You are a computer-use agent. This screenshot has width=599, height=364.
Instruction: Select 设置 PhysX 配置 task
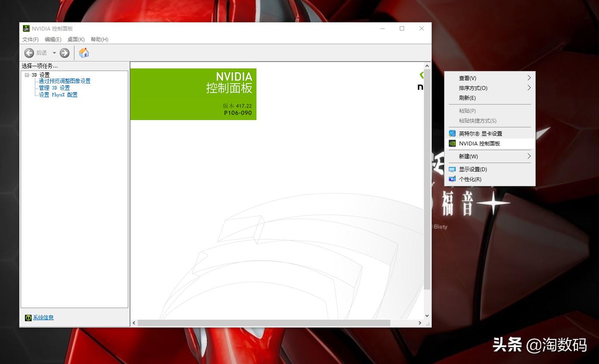[58, 95]
